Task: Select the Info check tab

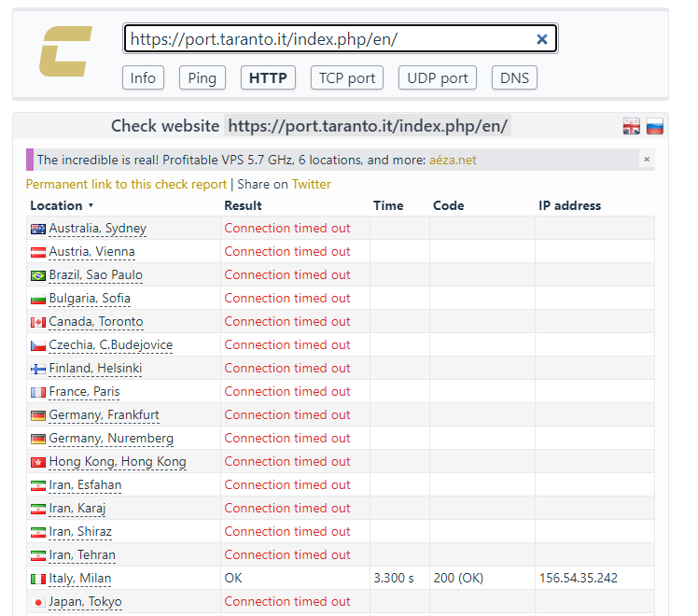Action: click(143, 77)
